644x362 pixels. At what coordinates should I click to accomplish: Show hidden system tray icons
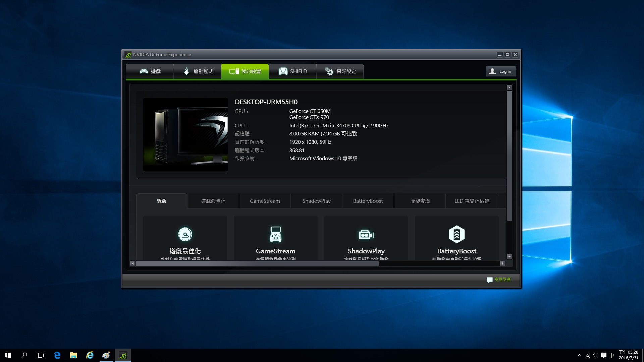[579, 355]
